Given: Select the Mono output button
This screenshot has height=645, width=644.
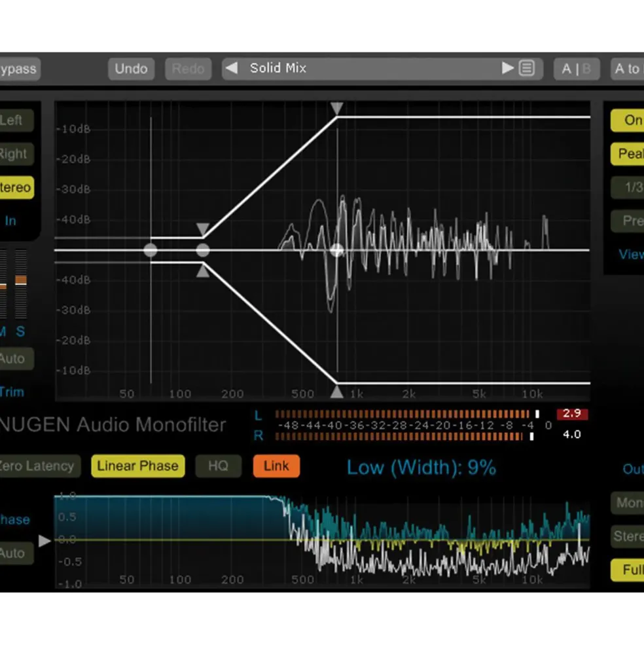Looking at the screenshot, I should pos(628,503).
